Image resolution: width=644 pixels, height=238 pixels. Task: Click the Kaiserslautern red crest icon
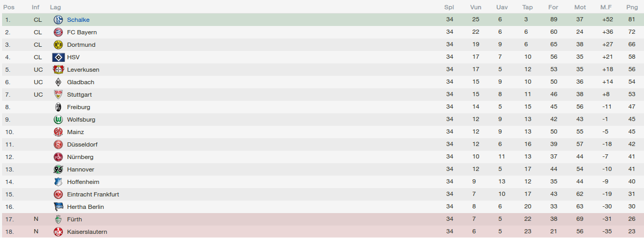(58, 232)
